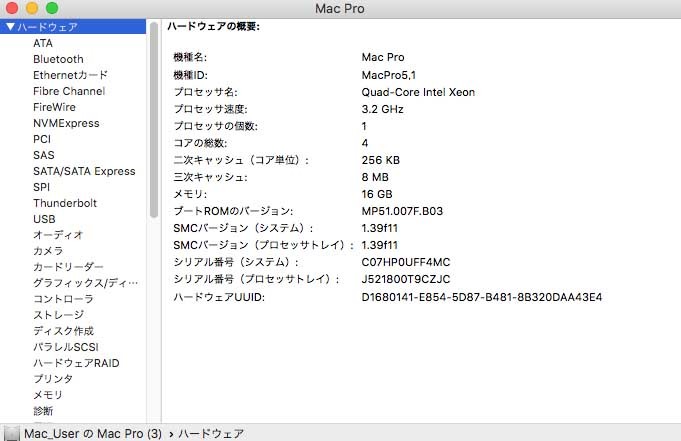Click the system serial number C07HP0UFF4MC
Image resolution: width=681 pixels, height=441 pixels.
pos(406,262)
